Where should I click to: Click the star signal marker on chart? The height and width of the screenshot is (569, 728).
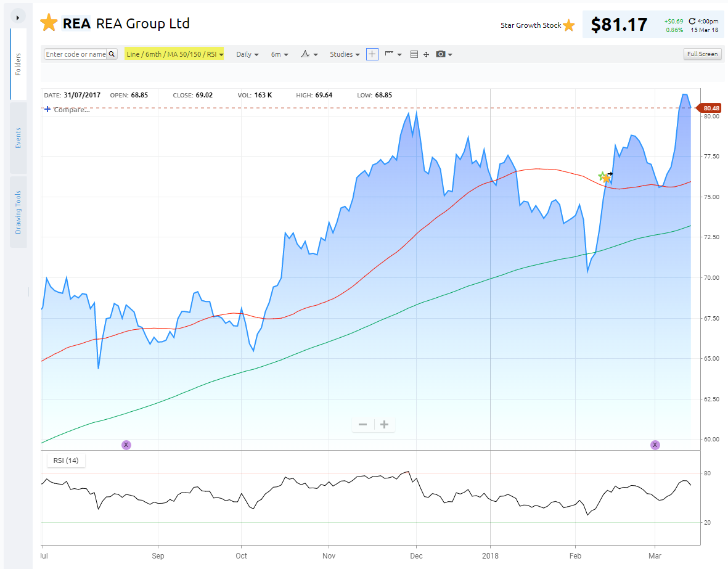pyautogui.click(x=605, y=177)
